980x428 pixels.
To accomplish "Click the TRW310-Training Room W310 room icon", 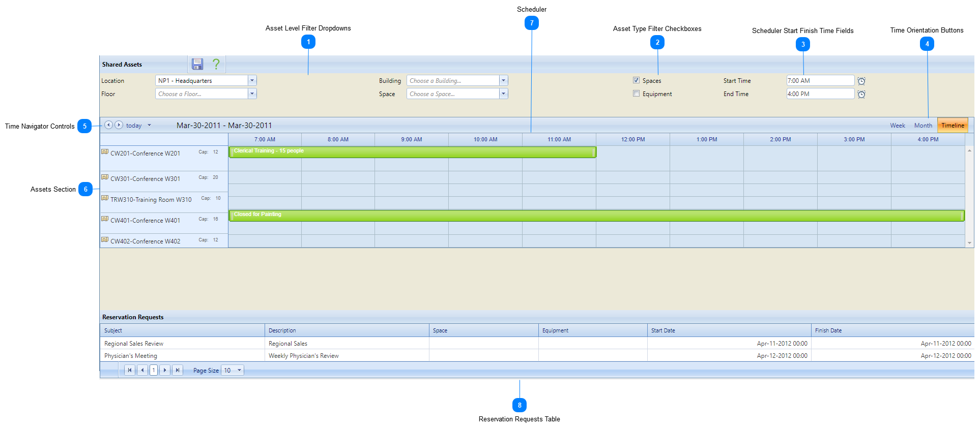I will pos(105,198).
